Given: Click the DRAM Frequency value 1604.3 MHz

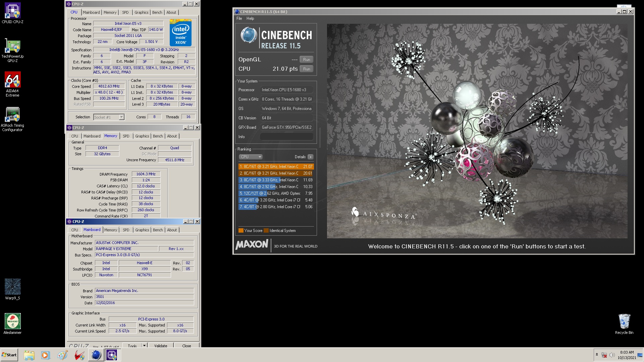Looking at the screenshot, I should tap(146, 174).
